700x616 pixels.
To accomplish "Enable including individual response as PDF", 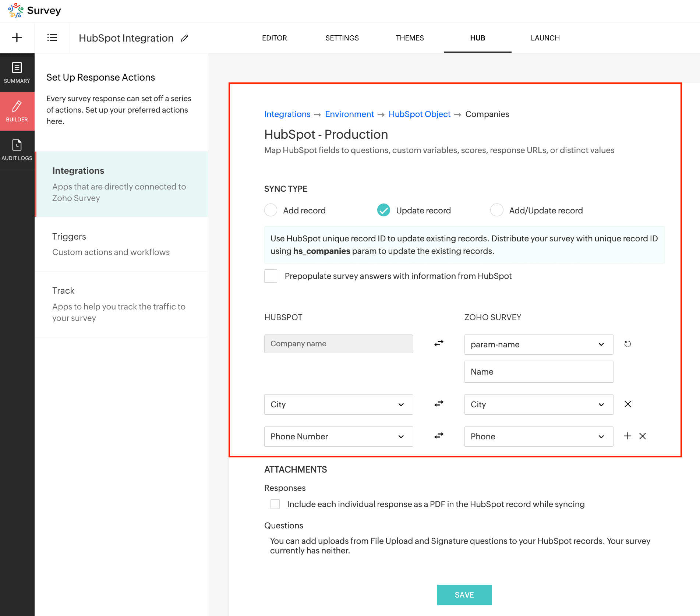I will 275,504.
